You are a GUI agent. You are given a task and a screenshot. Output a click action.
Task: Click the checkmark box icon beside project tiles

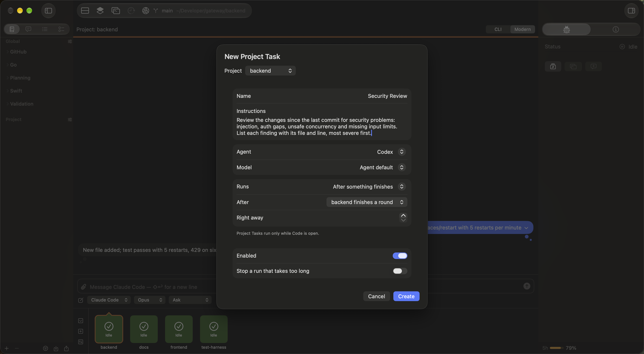click(80, 321)
